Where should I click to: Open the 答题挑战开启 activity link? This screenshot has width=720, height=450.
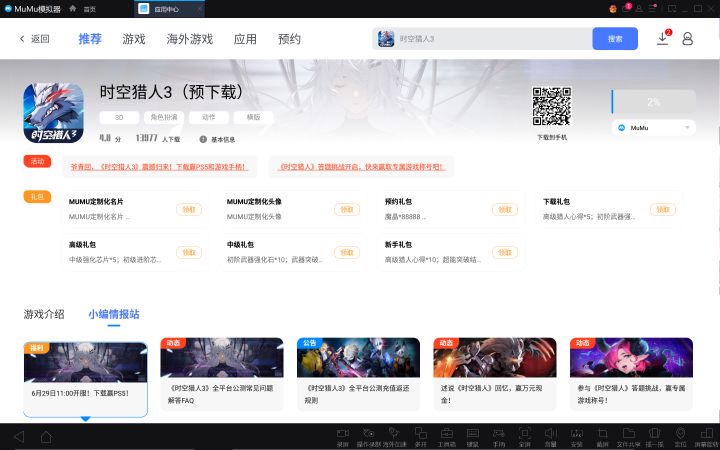click(361, 167)
